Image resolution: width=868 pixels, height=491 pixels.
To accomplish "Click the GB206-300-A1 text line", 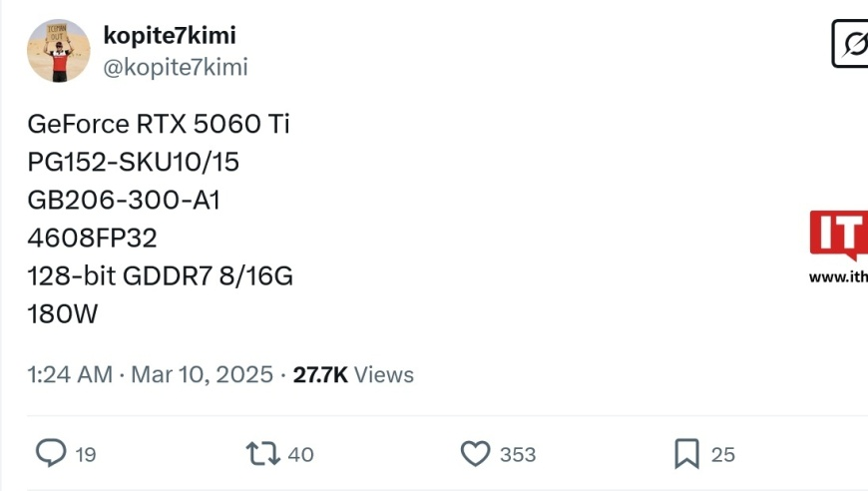I will pos(124,200).
